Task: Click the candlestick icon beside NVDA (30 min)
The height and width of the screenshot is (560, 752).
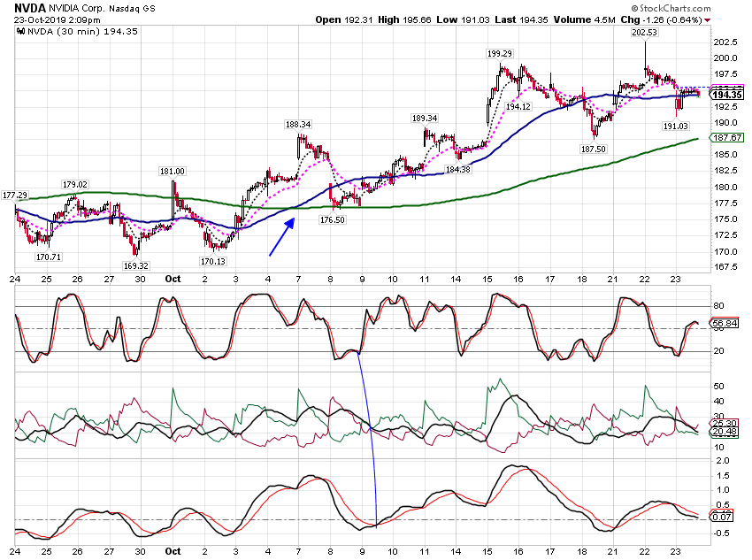Action: [x=20, y=32]
